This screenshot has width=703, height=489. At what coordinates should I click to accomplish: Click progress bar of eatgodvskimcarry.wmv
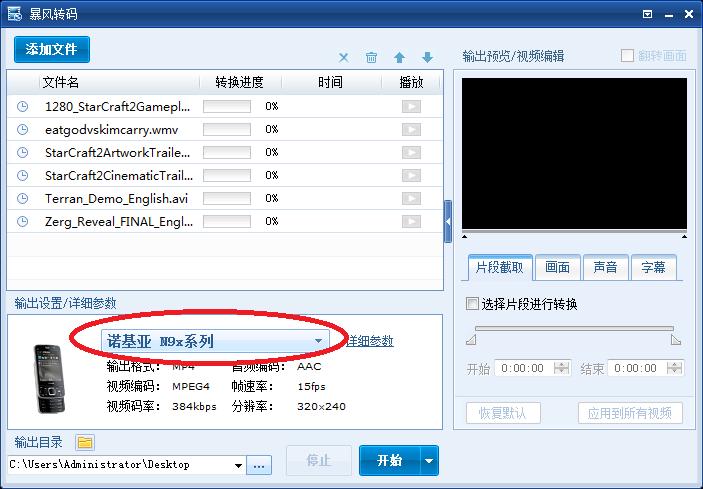227,130
